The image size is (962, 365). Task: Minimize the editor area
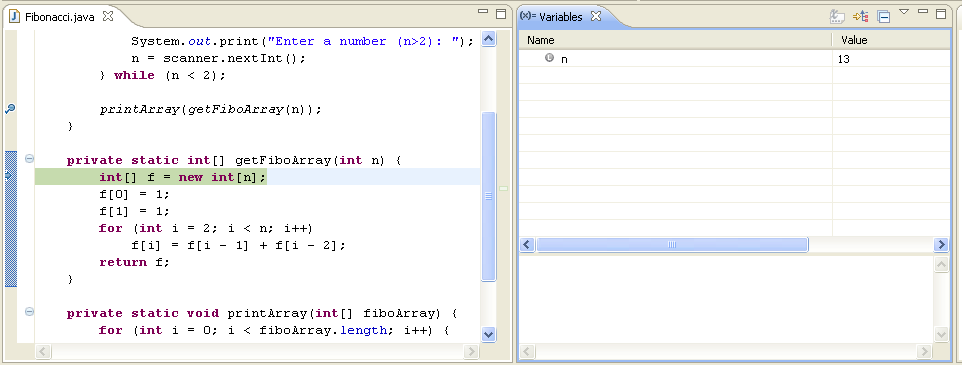[x=483, y=12]
